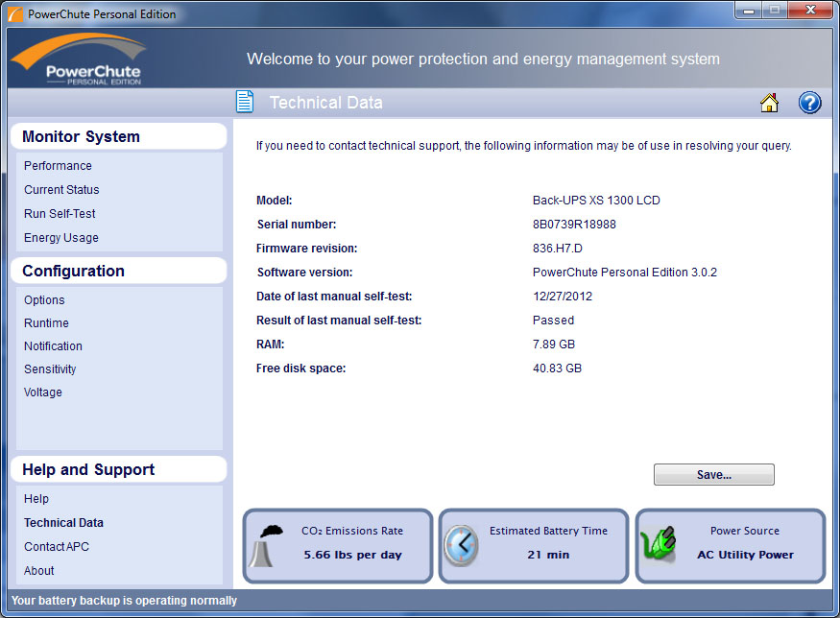Screen dimensions: 840x618
Task: Click the Save... button
Action: click(x=713, y=474)
